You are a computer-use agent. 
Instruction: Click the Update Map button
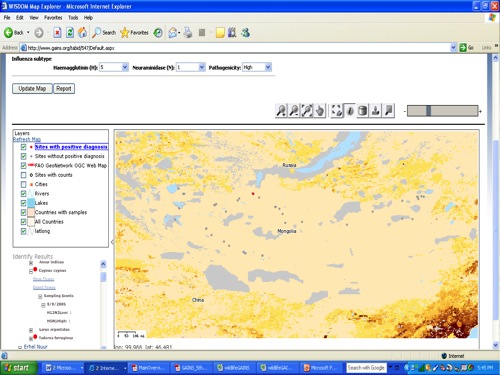[32, 89]
